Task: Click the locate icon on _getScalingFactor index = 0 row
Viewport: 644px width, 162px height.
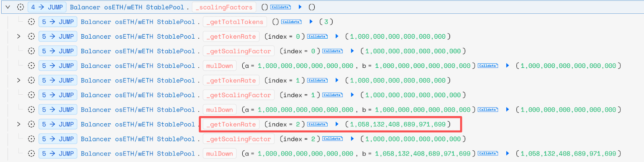Action: point(31,51)
